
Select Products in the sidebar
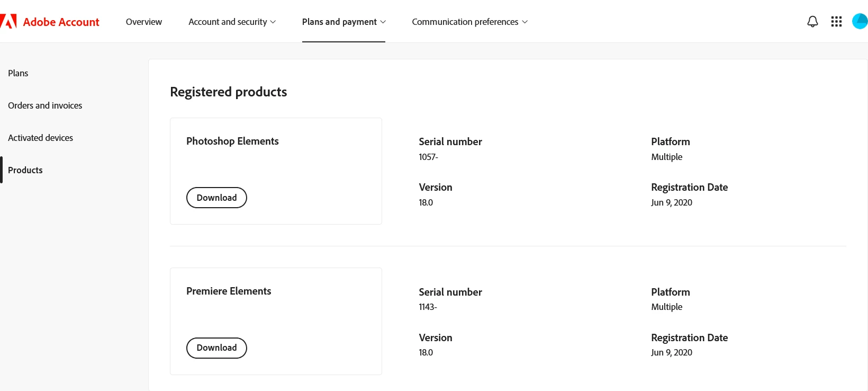(x=25, y=170)
